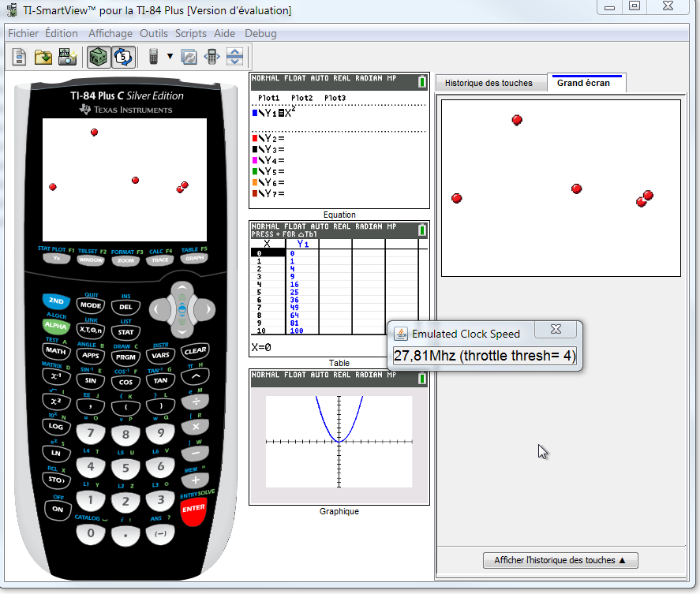This screenshot has height=594, width=700.
Task: Open the Outils menu
Action: pos(154,33)
